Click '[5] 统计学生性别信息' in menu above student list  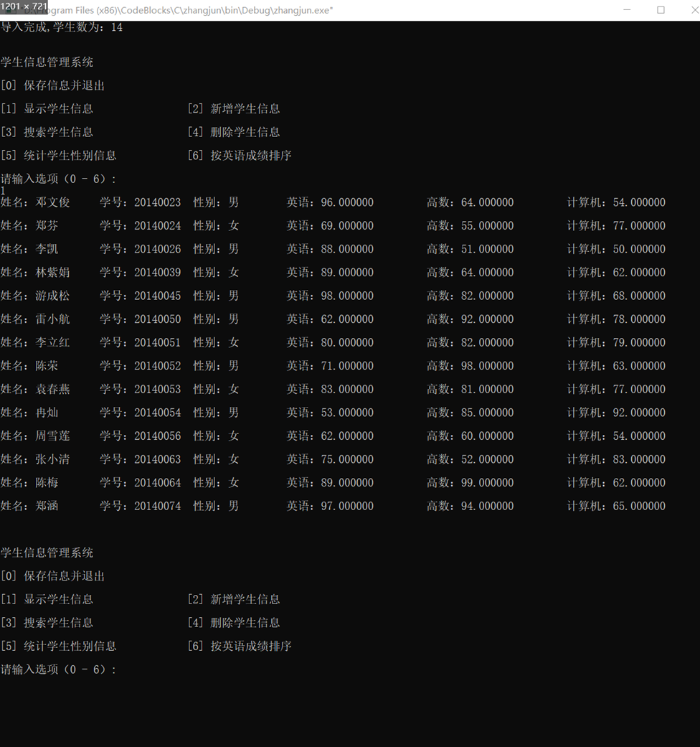coord(59,155)
